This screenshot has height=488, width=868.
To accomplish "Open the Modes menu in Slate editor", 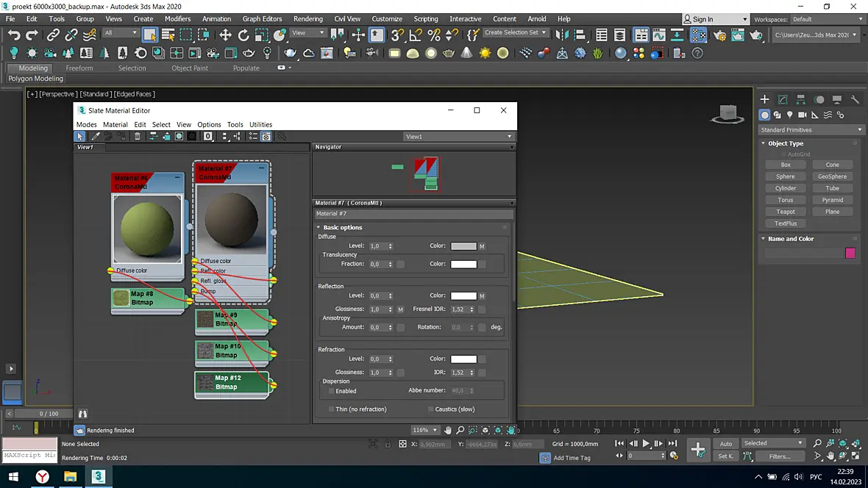I will [x=86, y=124].
